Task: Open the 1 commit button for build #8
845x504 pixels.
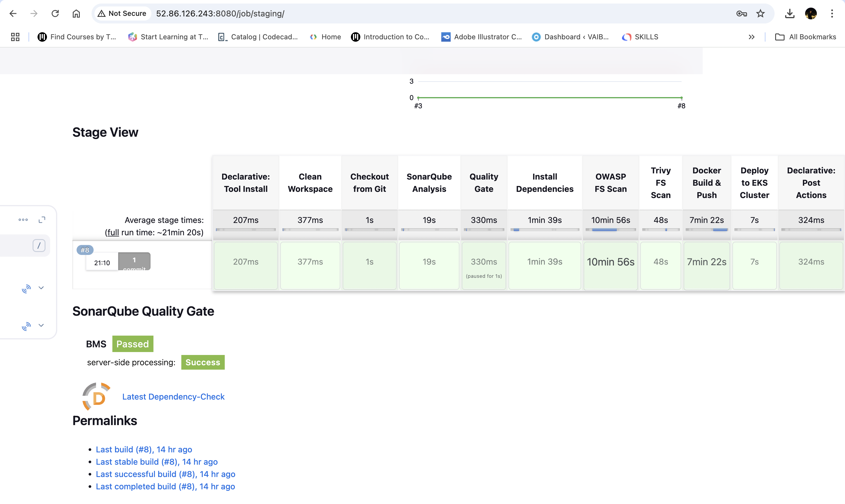Action: pyautogui.click(x=134, y=261)
